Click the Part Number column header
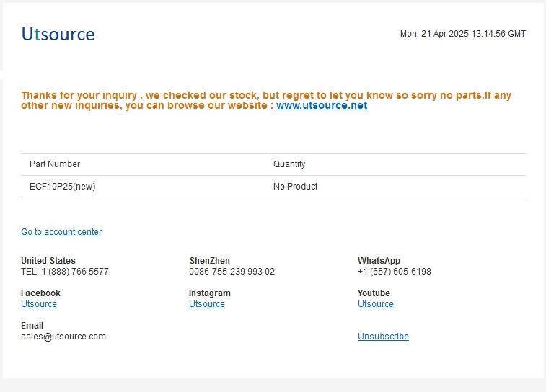This screenshot has height=392, width=546. pos(55,164)
